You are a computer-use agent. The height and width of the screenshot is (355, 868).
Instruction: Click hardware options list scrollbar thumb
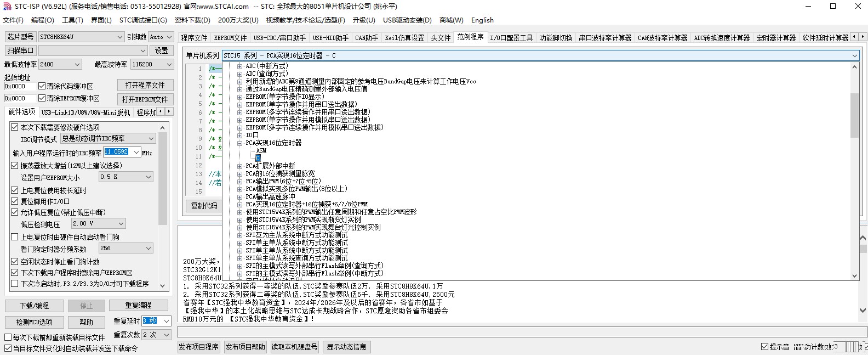coord(163,178)
